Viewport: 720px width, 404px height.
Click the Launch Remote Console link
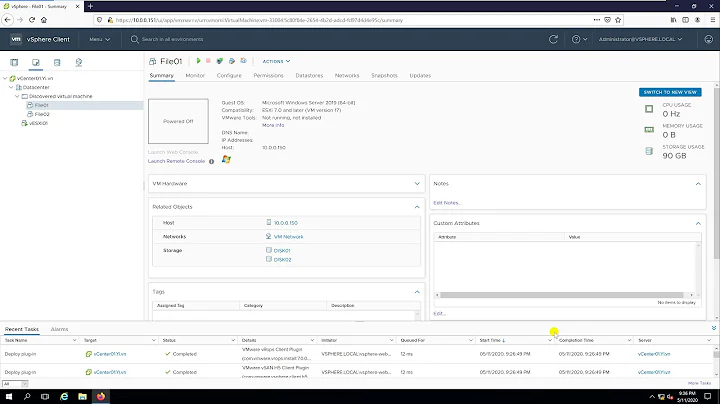pyautogui.click(x=176, y=161)
